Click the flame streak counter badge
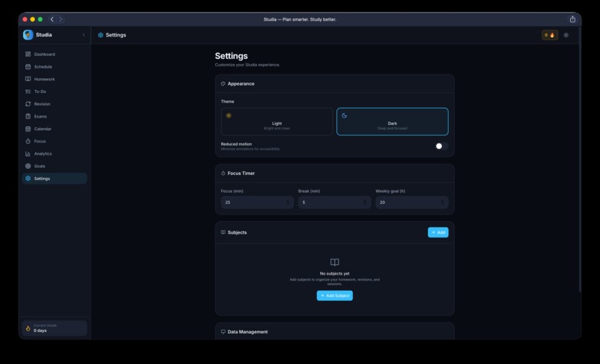600x364 pixels. [549, 35]
